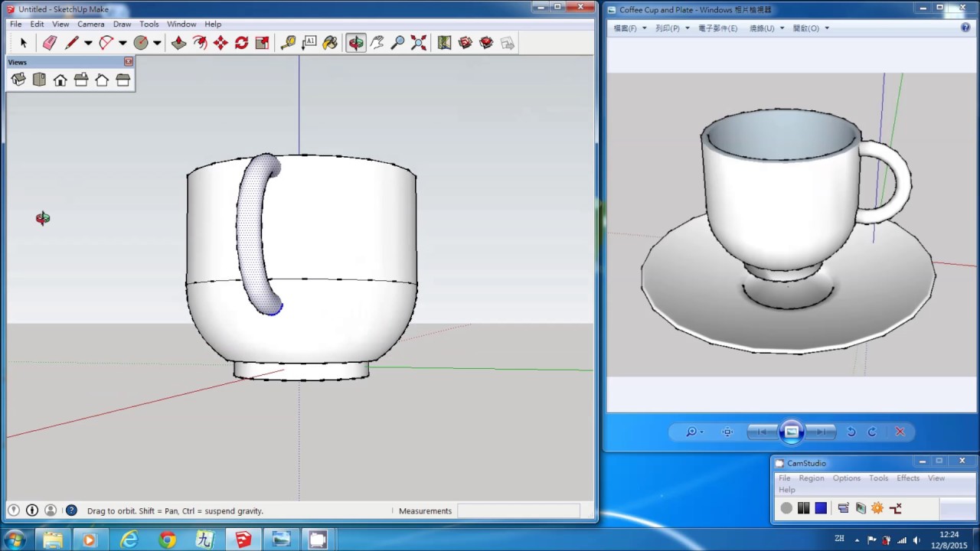Select the Text label tool

(x=309, y=43)
